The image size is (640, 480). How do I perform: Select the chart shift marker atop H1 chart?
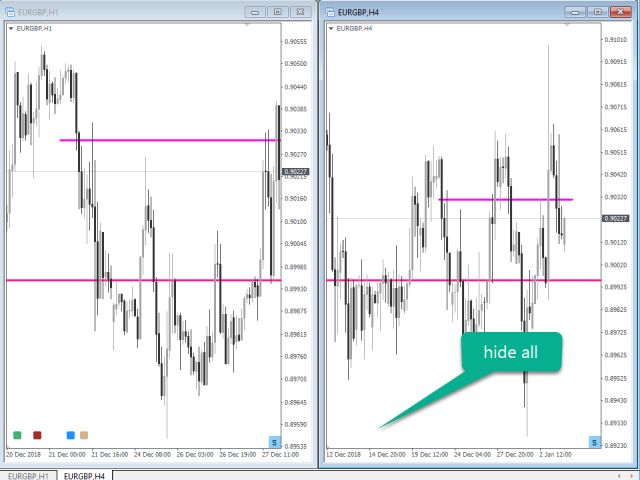click(247, 25)
